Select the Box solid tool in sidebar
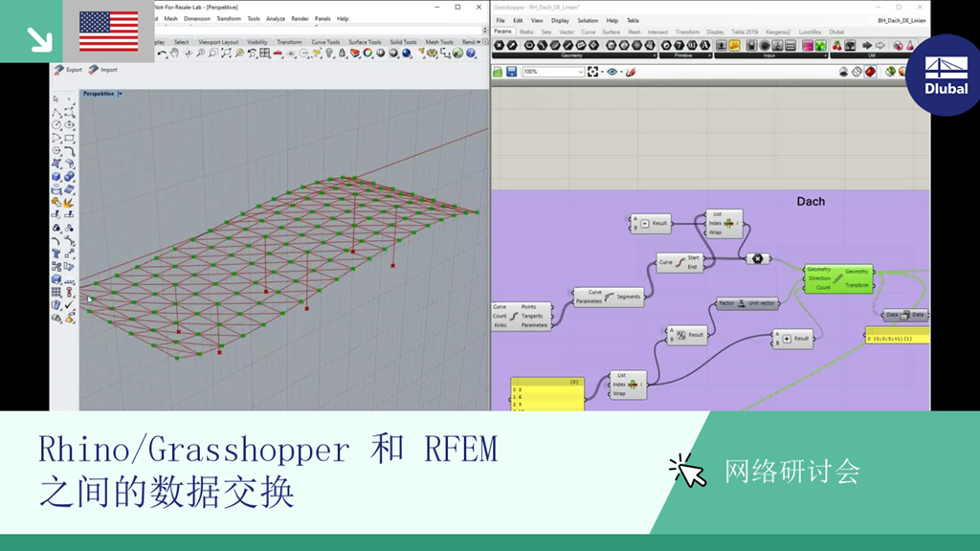 [x=56, y=177]
